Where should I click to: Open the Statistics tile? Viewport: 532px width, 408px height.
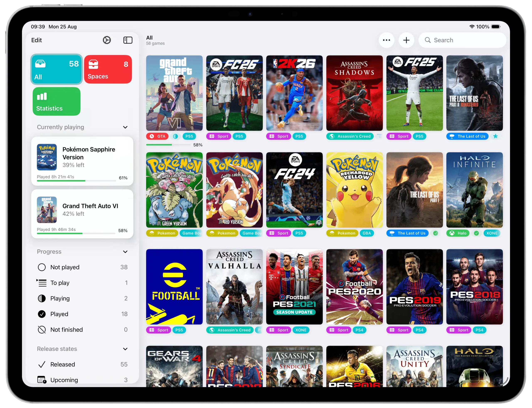(x=57, y=101)
